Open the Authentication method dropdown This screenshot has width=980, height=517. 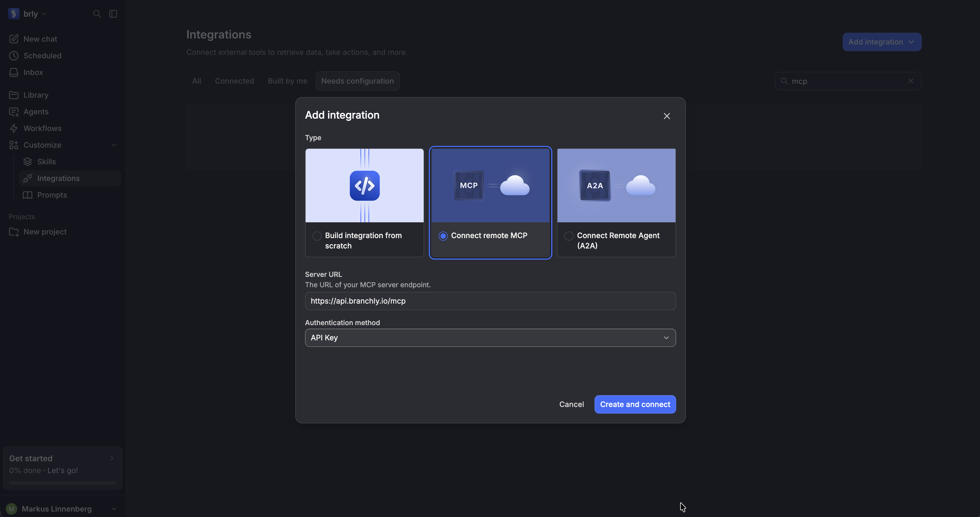pos(490,338)
